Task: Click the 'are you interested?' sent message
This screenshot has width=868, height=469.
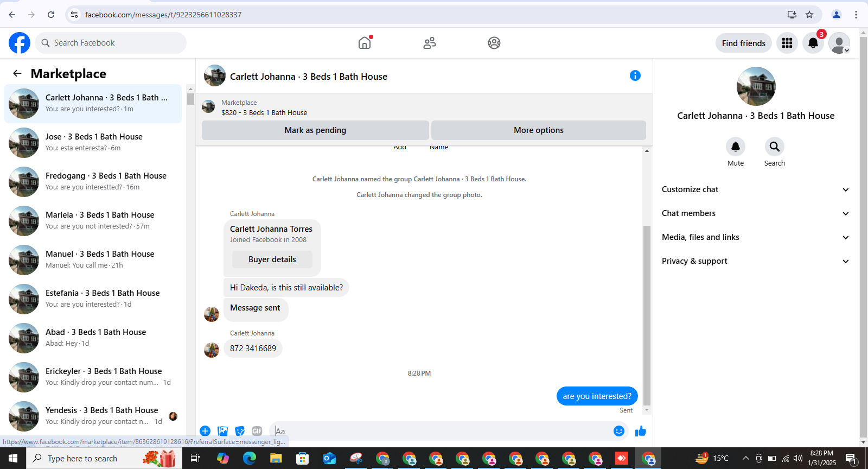Action: point(597,396)
